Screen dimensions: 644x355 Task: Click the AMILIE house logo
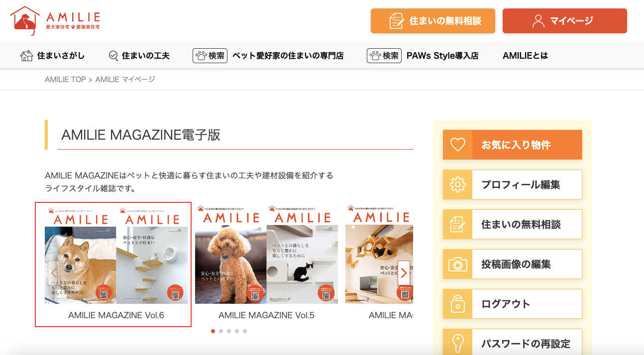[x=55, y=20]
